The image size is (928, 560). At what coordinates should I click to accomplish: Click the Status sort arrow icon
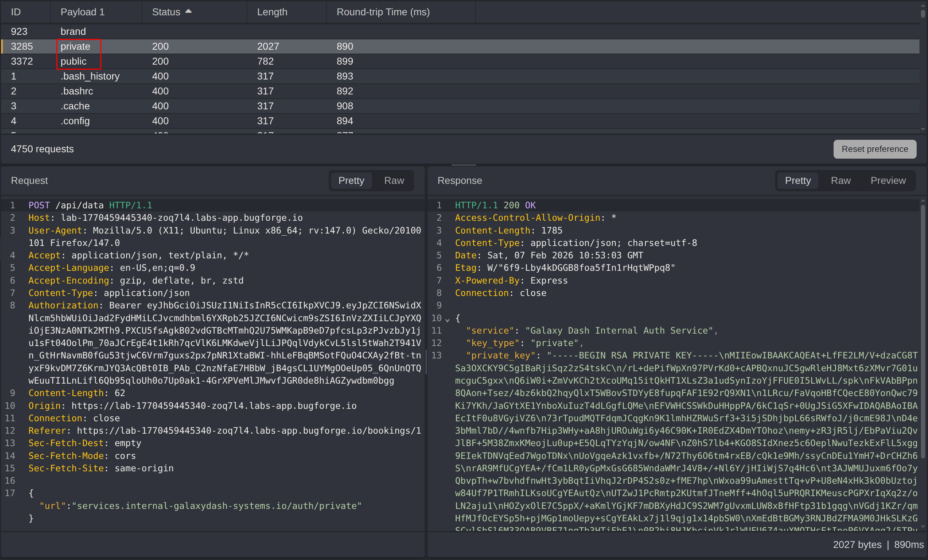coord(188,12)
